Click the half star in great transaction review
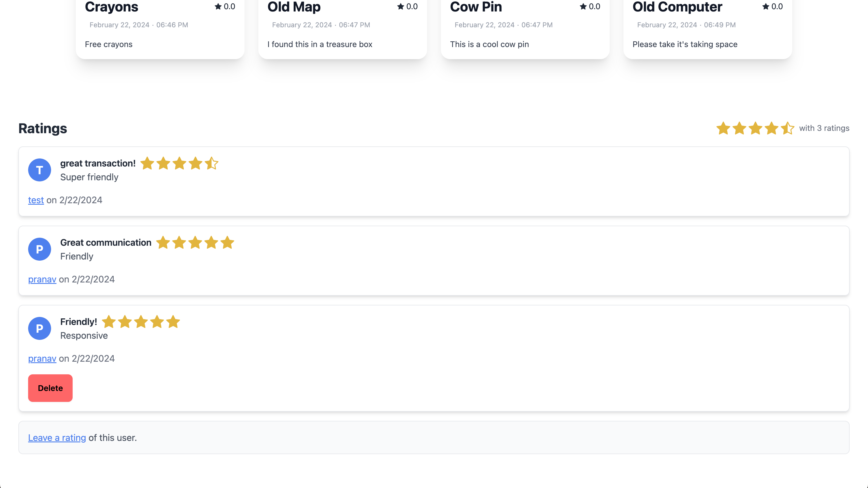This screenshot has width=868, height=488. point(212,163)
